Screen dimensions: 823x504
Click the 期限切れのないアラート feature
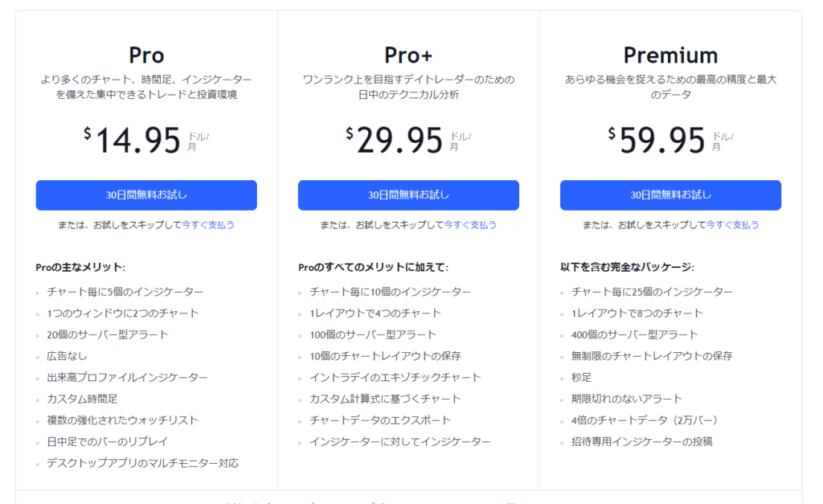pos(627,399)
